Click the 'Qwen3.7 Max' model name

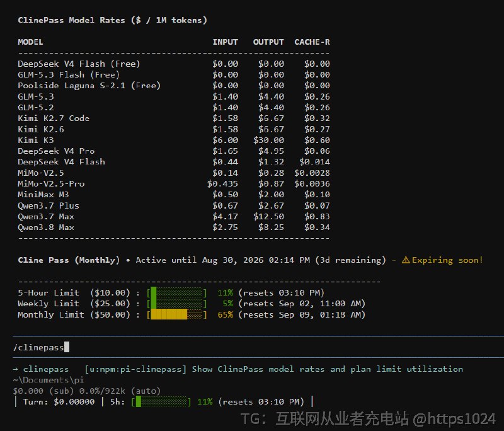coord(46,217)
